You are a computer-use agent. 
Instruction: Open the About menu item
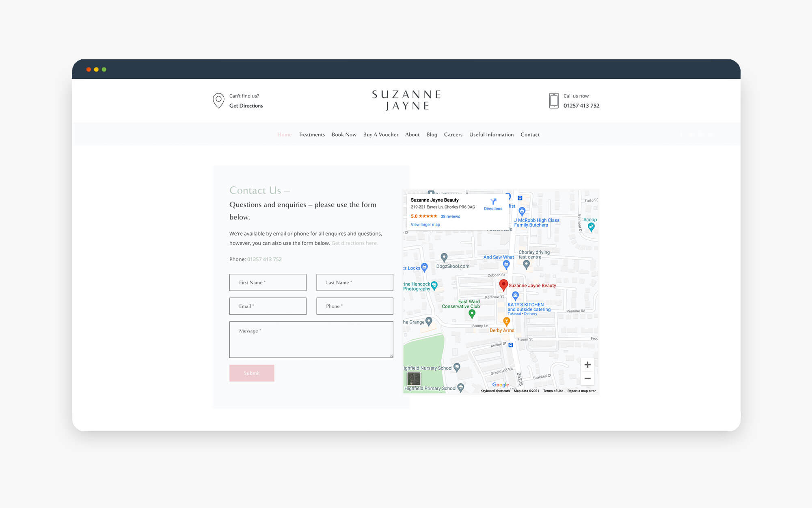pyautogui.click(x=412, y=135)
